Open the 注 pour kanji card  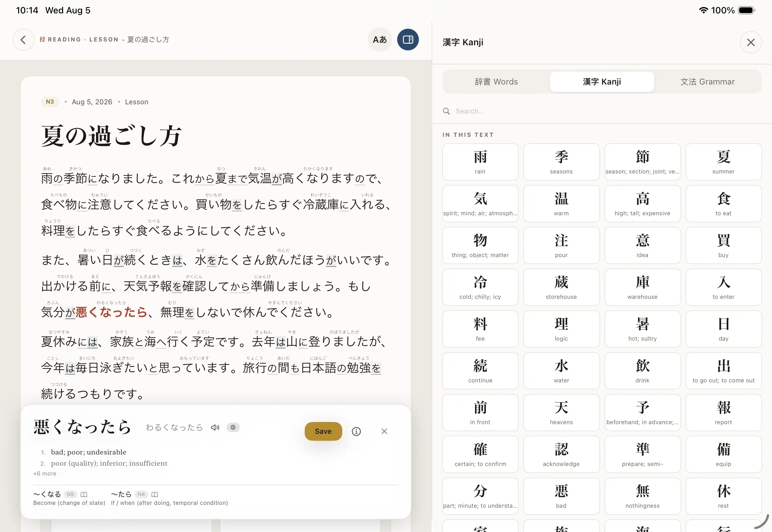561,245
